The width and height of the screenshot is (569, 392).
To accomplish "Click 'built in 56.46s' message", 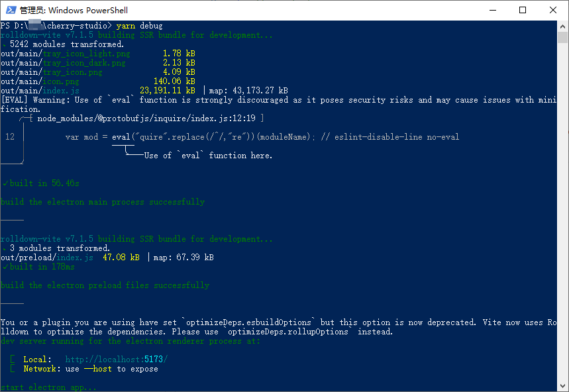I will pyautogui.click(x=44, y=183).
